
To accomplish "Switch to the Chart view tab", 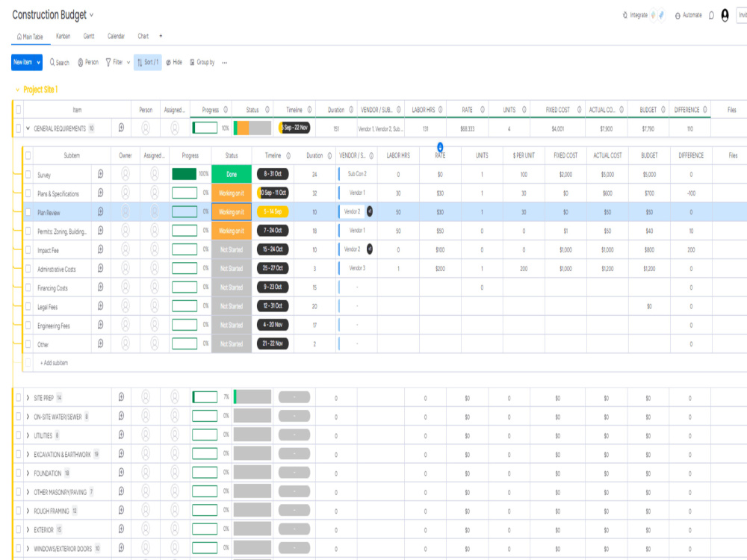I will coord(143,36).
